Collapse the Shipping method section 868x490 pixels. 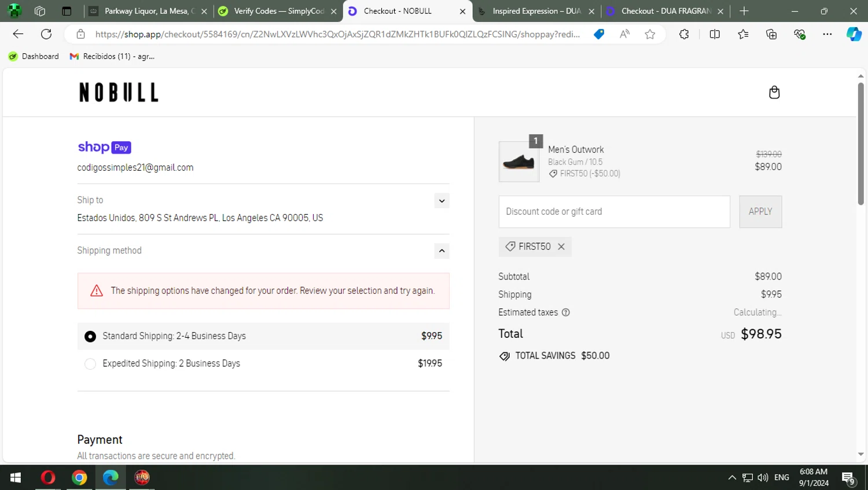tap(442, 250)
